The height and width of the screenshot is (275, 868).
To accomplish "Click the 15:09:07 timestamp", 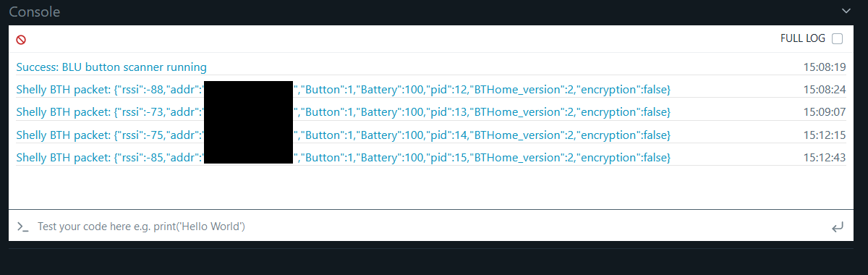I will point(825,112).
